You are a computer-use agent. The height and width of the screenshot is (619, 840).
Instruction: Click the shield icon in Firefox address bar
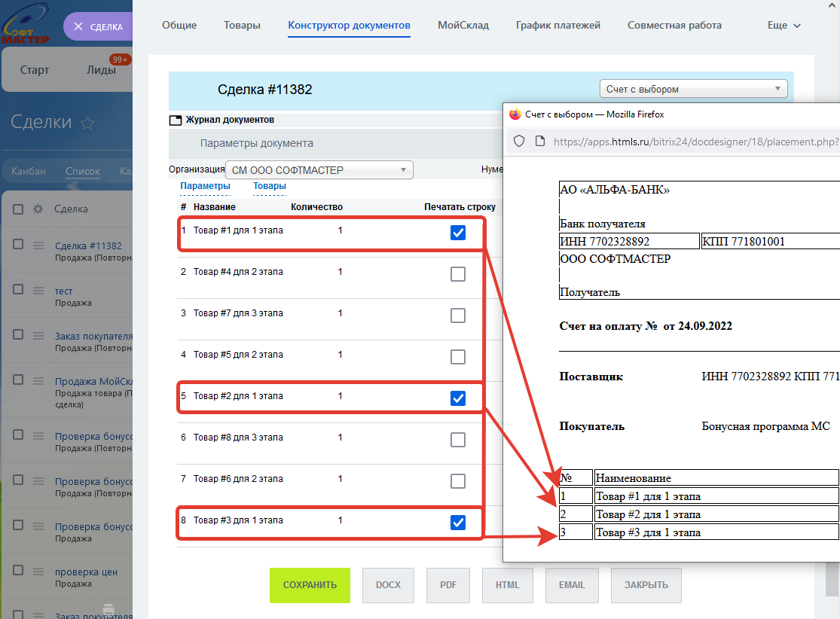(518, 141)
